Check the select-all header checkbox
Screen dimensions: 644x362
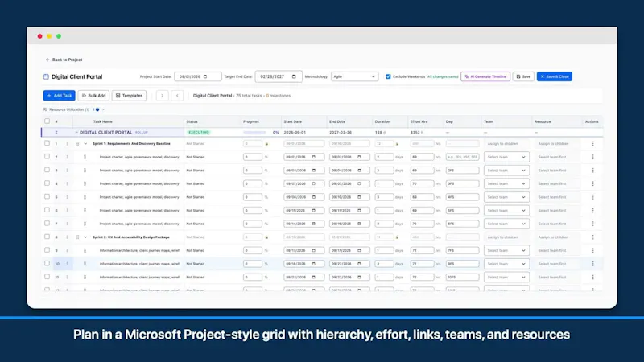click(x=47, y=121)
